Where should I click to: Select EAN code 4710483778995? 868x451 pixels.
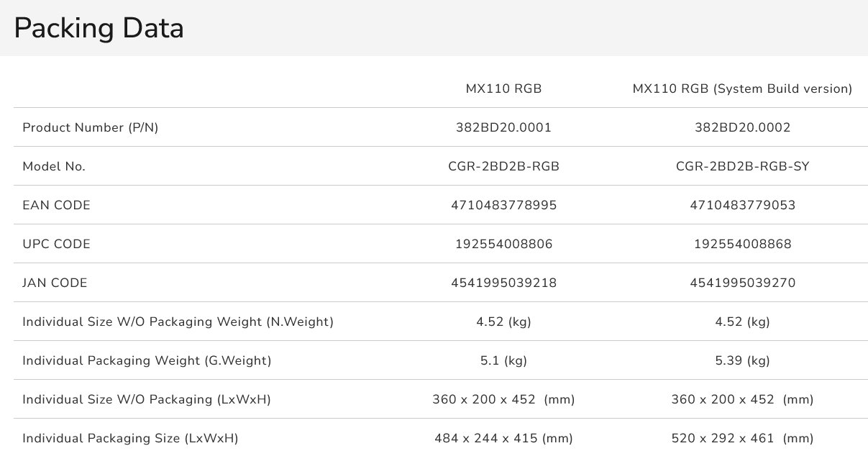503,206
